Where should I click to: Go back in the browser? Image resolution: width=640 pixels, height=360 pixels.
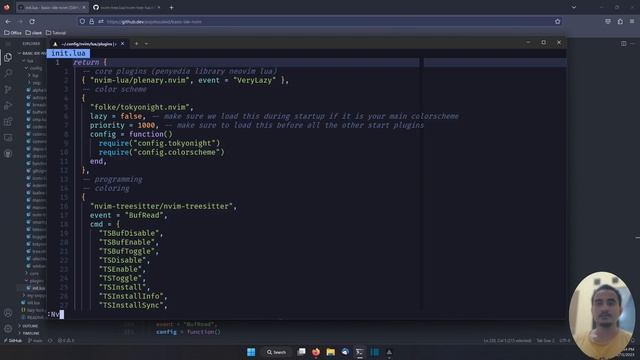point(8,21)
